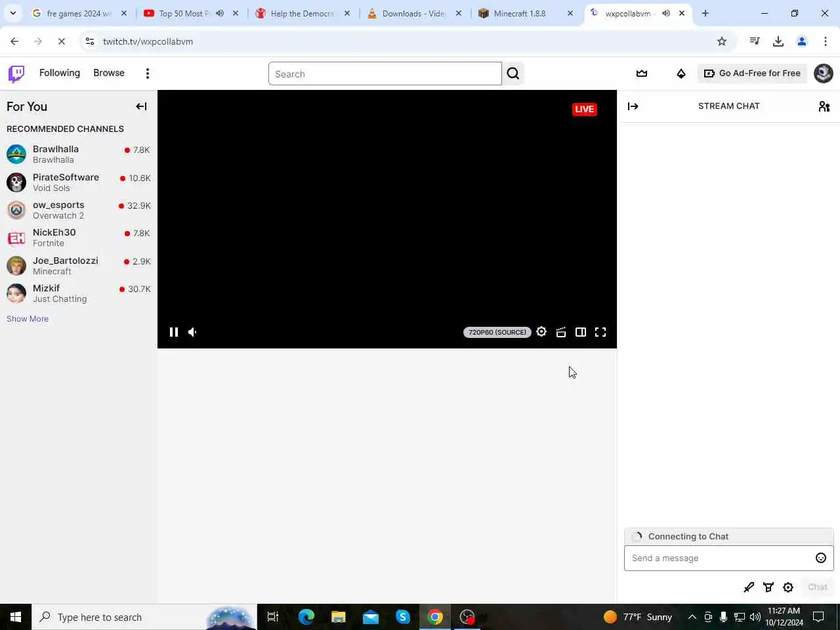Show hidden system tray icons
The width and height of the screenshot is (840, 630).
click(692, 617)
